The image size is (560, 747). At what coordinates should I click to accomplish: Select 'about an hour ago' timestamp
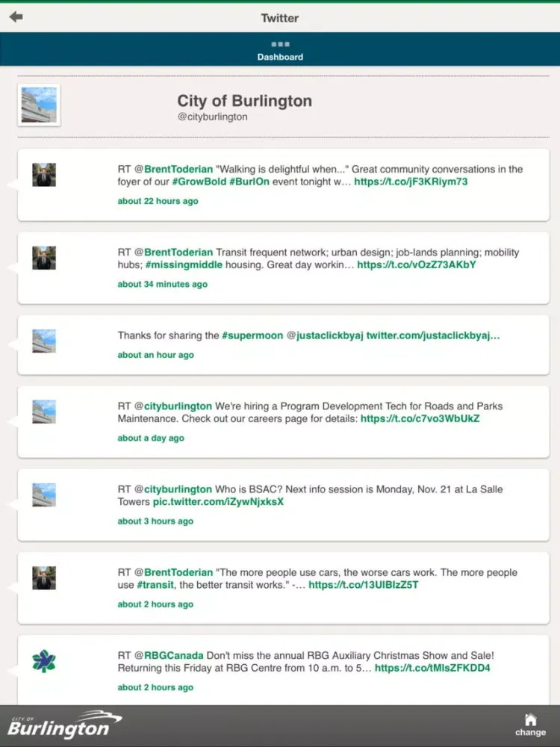156,355
